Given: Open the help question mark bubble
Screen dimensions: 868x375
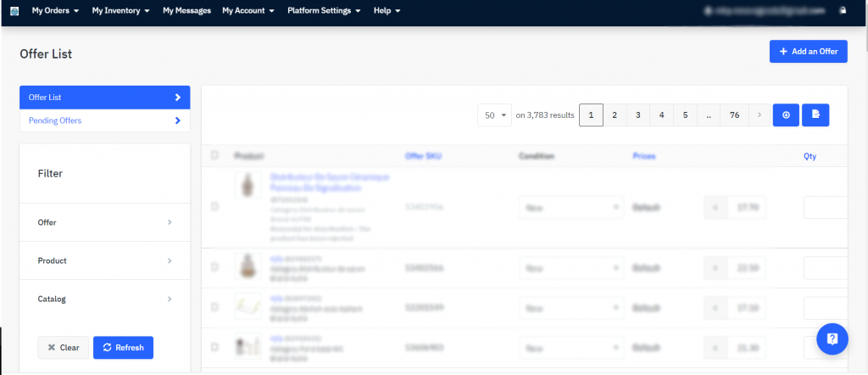Looking at the screenshot, I should tap(832, 339).
